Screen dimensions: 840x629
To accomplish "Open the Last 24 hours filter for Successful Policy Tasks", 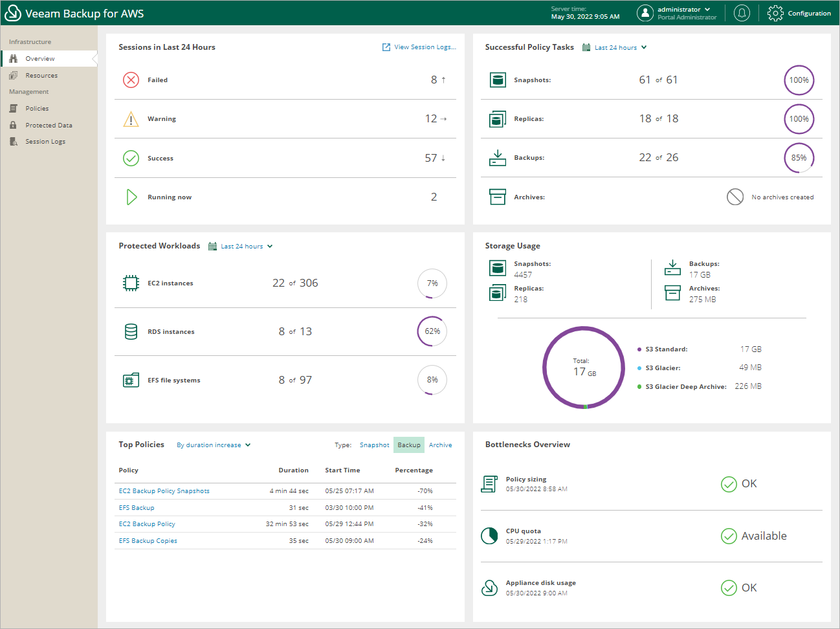I will [613, 47].
